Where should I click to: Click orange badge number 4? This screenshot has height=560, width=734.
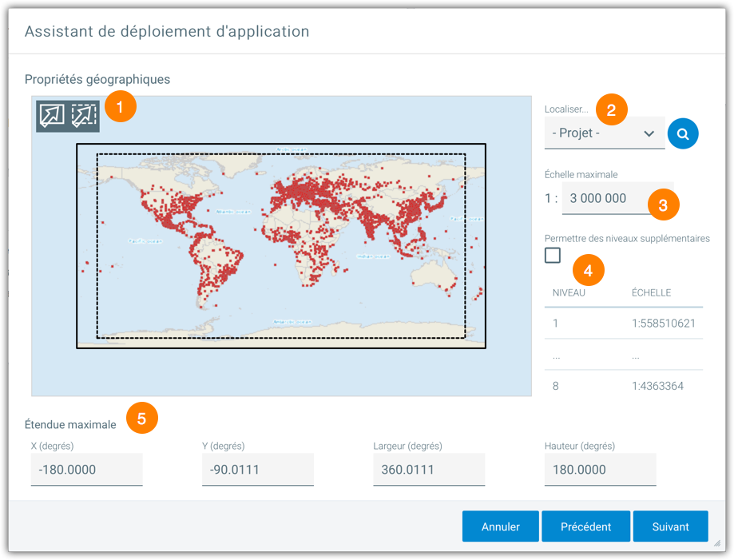588,271
